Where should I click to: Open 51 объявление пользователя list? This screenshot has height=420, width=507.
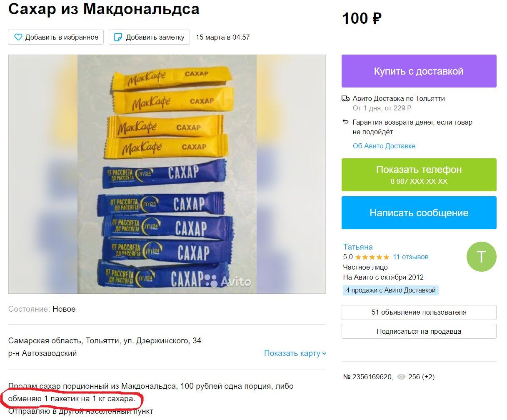pos(419,312)
